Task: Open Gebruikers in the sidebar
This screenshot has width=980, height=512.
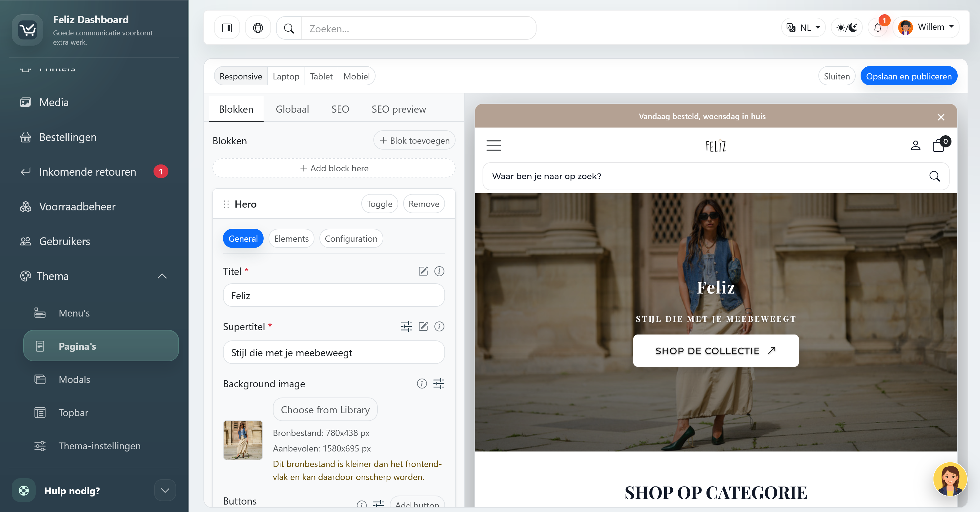Action: click(65, 241)
